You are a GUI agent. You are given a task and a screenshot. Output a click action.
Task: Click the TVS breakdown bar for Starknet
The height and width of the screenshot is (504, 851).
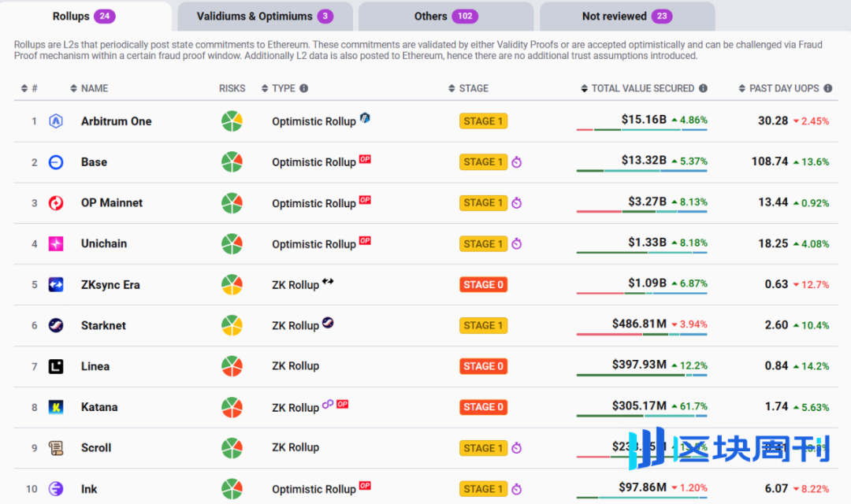[641, 334]
